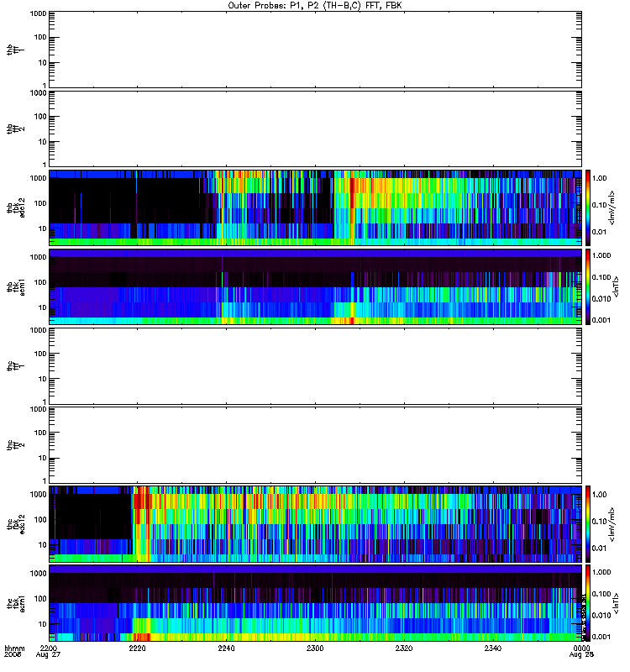Click the 'thc fbk edc12' y-axis title
This screenshot has height=672, width=630.
(x=16, y=524)
